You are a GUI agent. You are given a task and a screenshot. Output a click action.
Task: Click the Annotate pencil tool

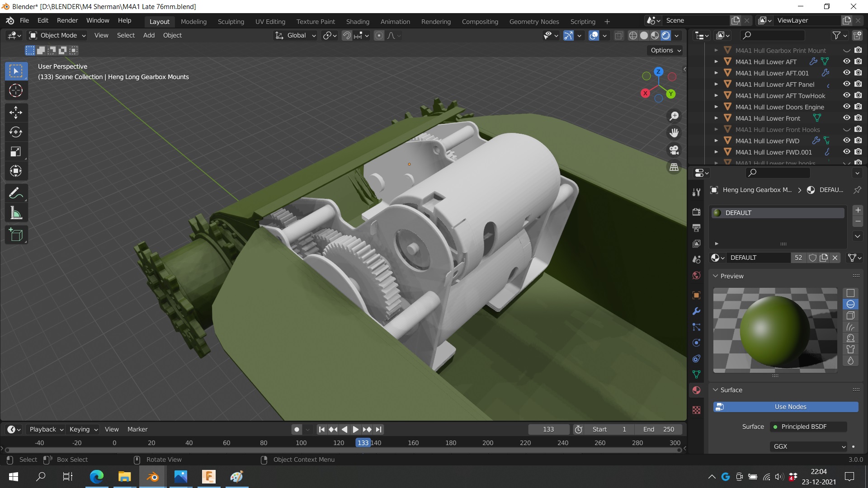click(16, 193)
